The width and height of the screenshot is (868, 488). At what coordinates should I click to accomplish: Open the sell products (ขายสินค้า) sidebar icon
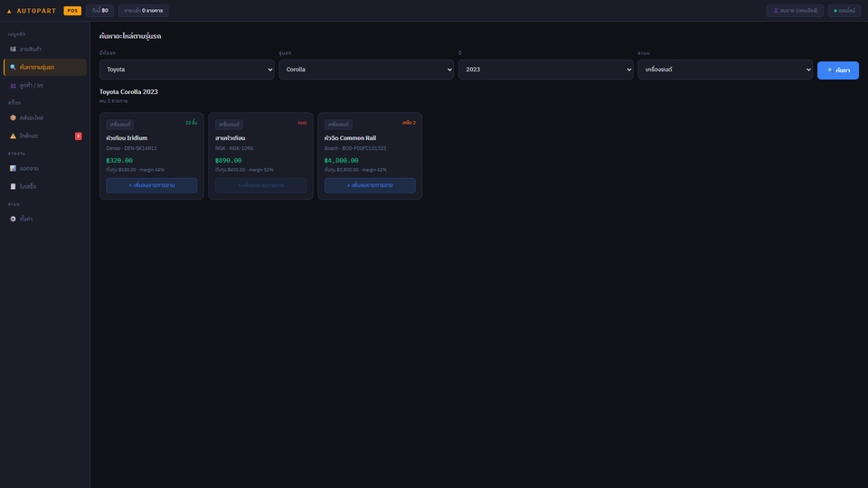(x=13, y=49)
